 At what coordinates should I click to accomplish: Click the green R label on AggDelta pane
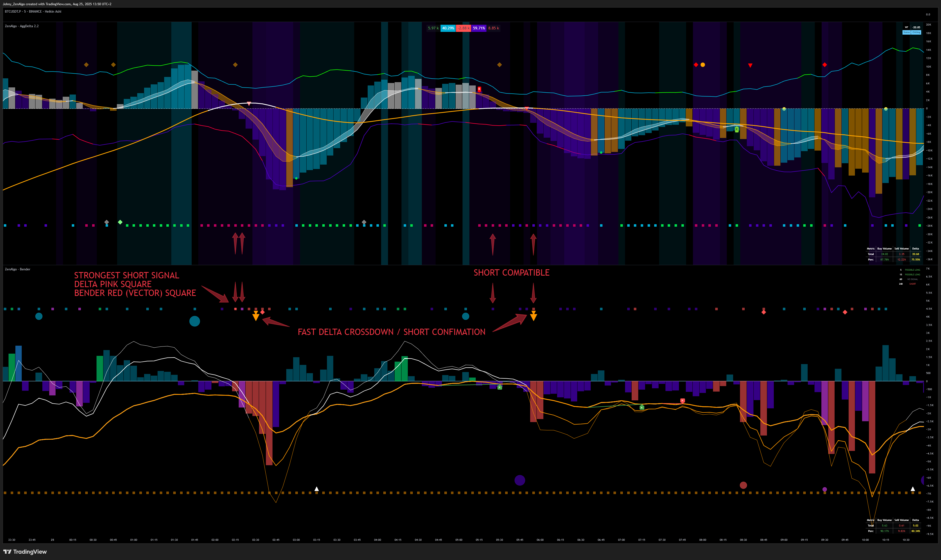pyautogui.click(x=736, y=129)
